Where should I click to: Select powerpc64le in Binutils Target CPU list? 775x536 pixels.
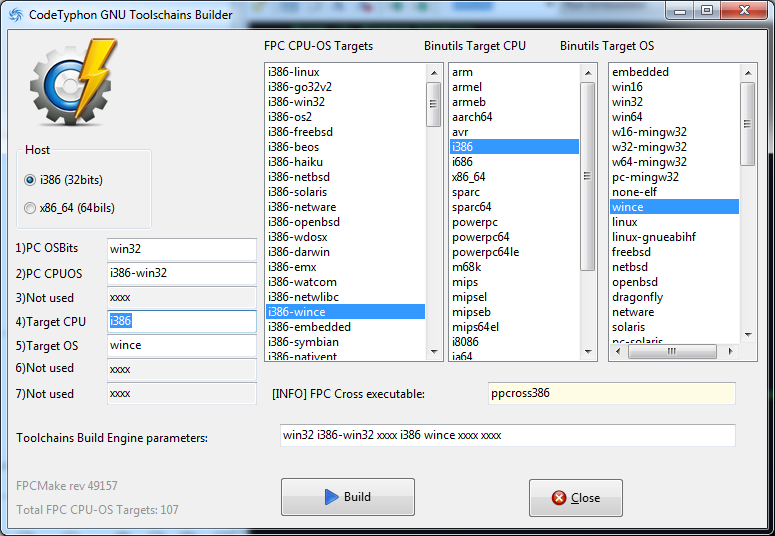(x=515, y=252)
